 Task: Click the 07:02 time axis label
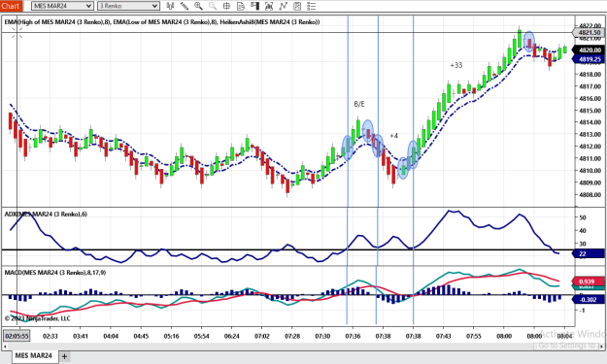point(261,336)
